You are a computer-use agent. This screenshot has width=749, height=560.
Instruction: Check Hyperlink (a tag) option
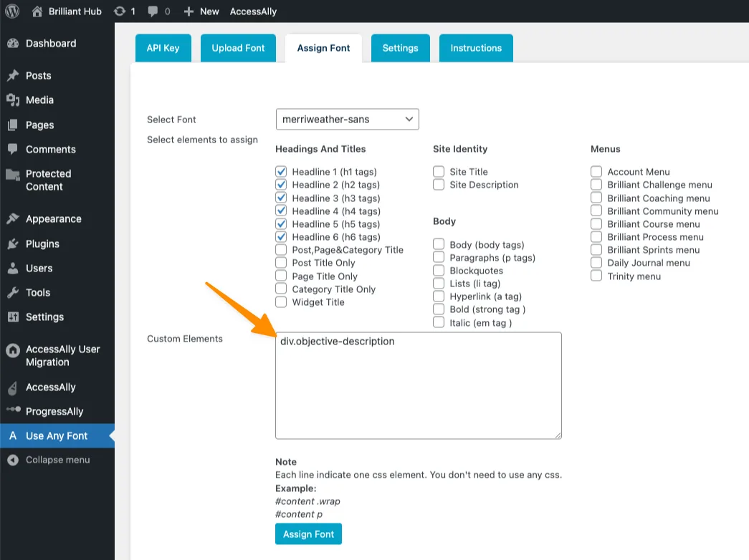tap(439, 296)
